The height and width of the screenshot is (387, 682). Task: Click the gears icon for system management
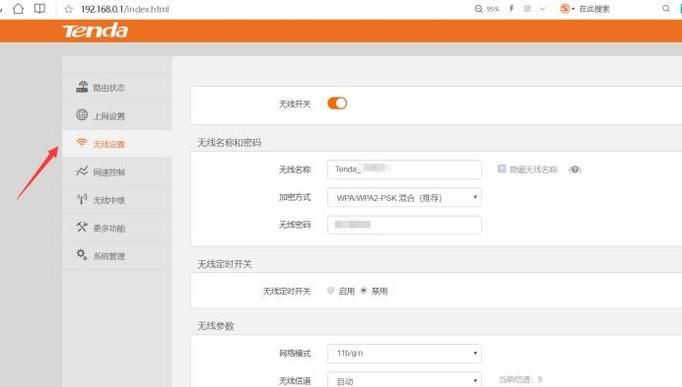82,254
